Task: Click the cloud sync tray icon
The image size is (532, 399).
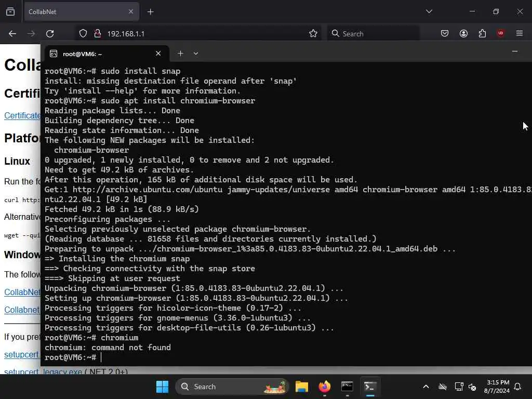Action: (x=443, y=387)
